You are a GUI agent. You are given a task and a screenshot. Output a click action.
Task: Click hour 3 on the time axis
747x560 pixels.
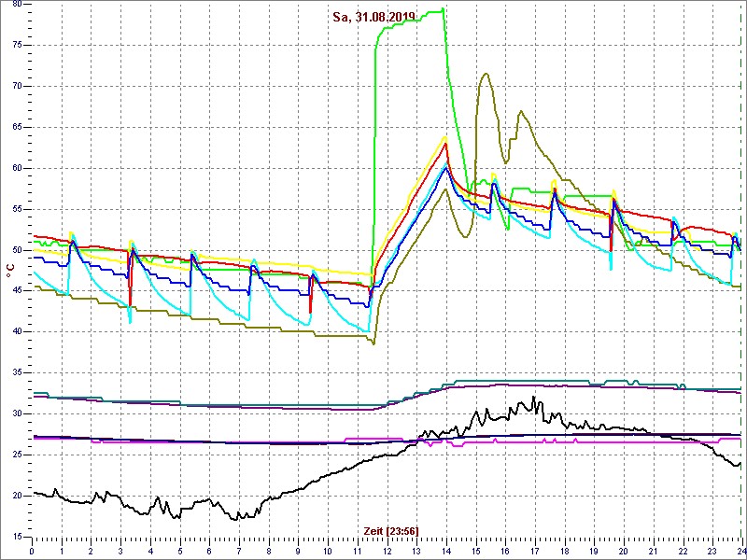pyautogui.click(x=121, y=551)
